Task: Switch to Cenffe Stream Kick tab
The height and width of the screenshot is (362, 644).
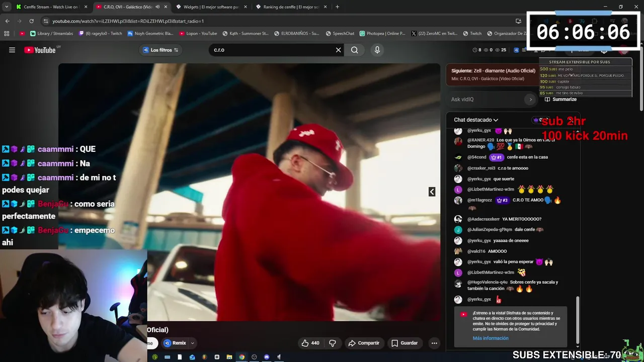Action: [x=50, y=7]
